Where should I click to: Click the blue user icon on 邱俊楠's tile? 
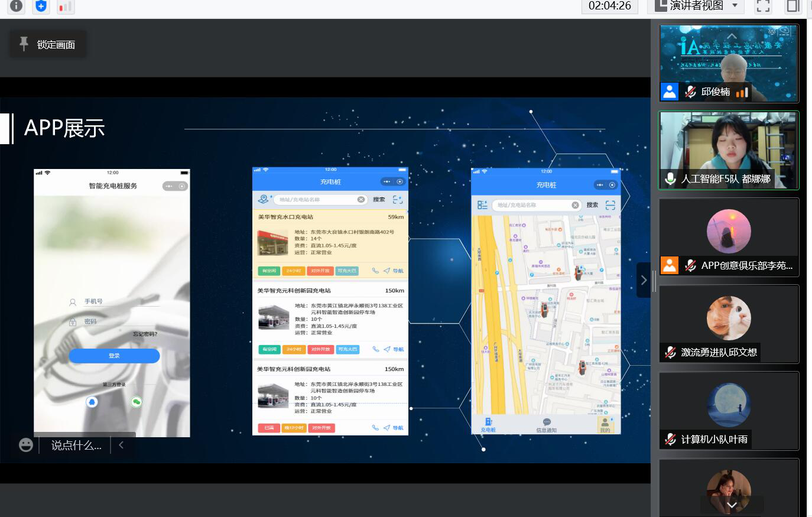670,92
